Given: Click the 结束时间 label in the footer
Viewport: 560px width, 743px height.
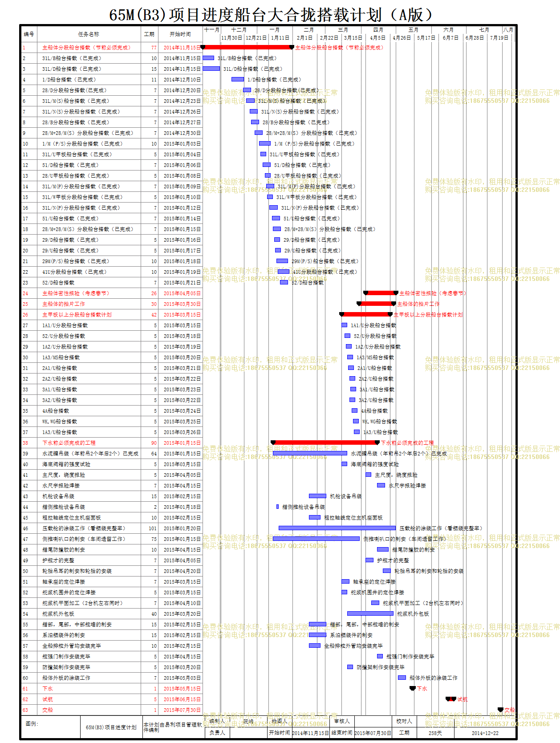Looking at the screenshot, I should point(341,732).
